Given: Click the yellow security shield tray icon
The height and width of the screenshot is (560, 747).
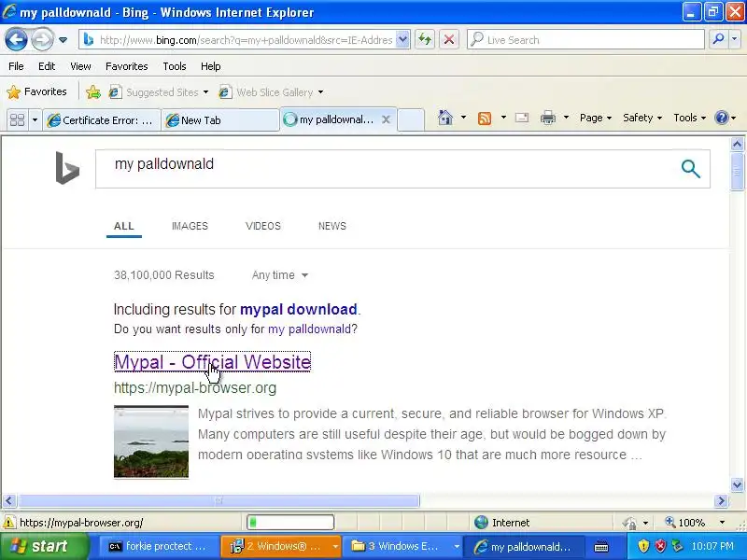Looking at the screenshot, I should 643,546.
